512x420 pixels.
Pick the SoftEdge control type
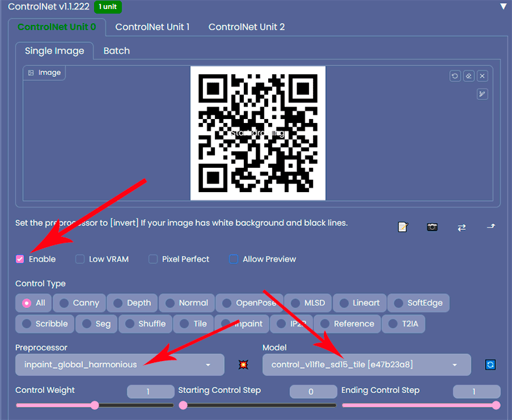pyautogui.click(x=419, y=303)
